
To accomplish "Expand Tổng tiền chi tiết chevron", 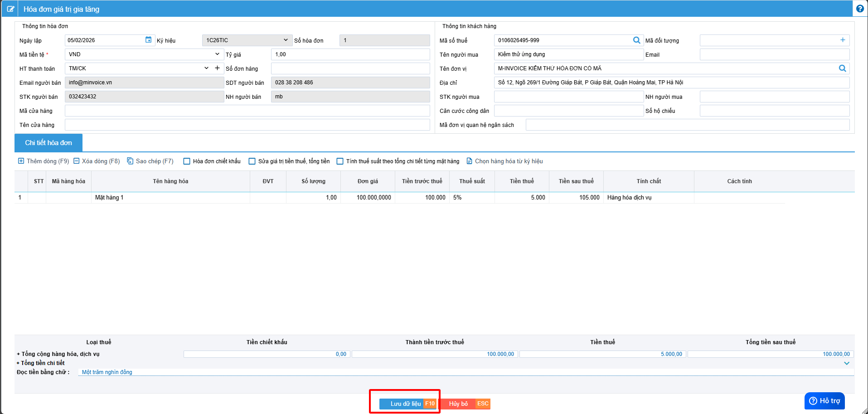I will [846, 363].
